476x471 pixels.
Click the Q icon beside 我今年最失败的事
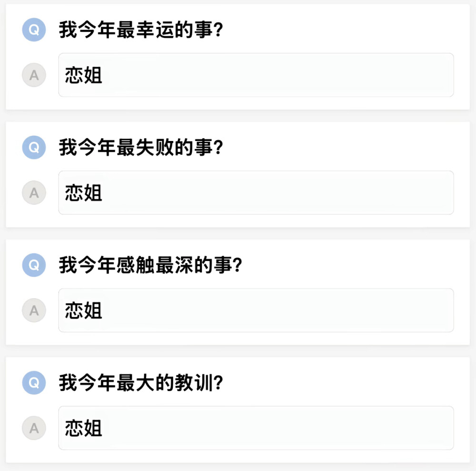[x=34, y=148]
